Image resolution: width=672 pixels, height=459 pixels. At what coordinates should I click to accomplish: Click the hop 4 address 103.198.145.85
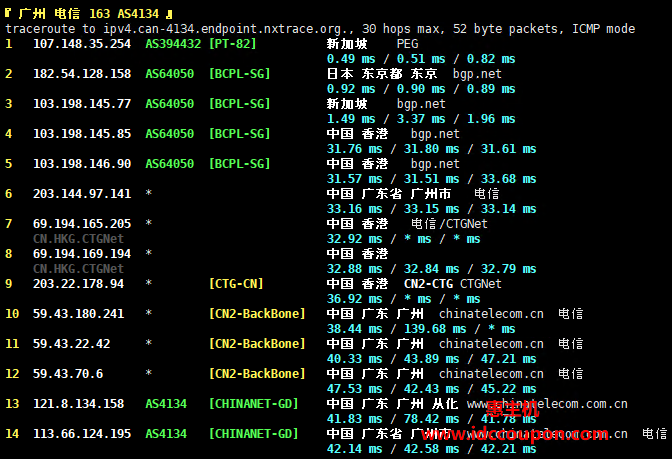tap(82, 134)
